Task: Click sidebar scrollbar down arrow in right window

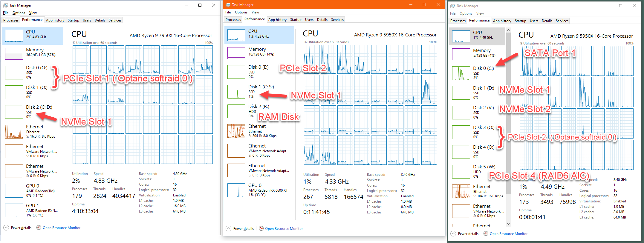Action: click(x=509, y=224)
